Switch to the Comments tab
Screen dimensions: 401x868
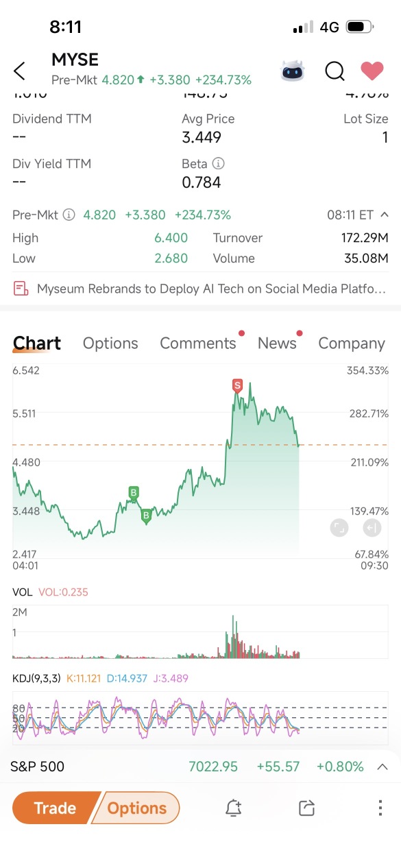coord(198,343)
